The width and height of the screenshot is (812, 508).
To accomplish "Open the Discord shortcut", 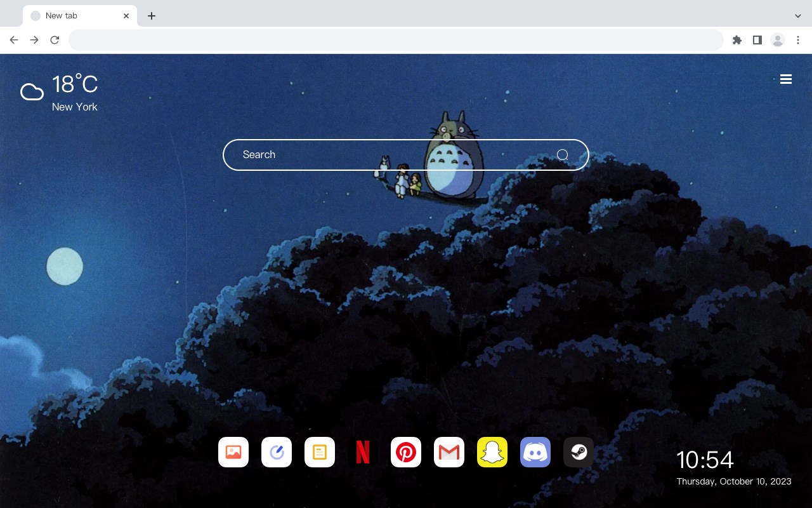I will (x=535, y=452).
